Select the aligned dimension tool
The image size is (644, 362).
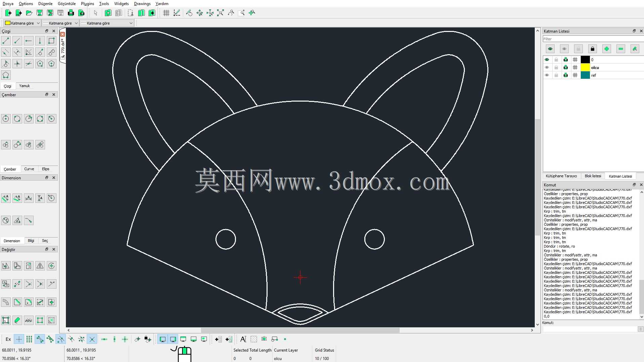click(x=6, y=198)
